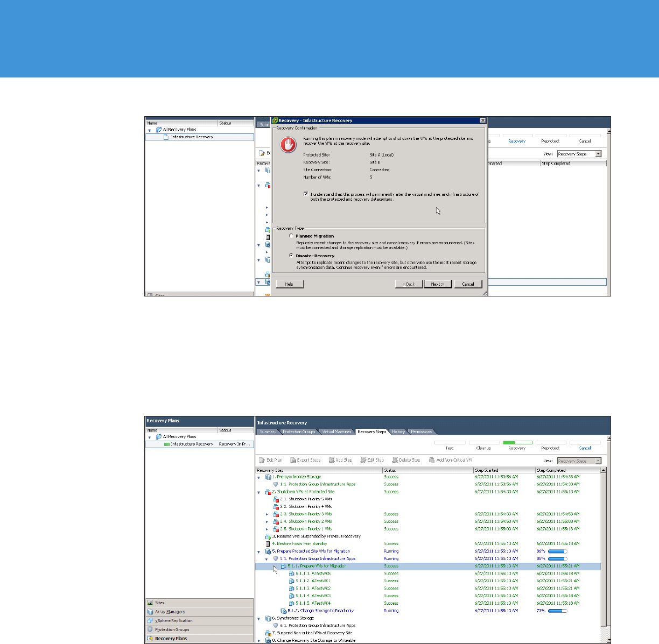The height and width of the screenshot is (644, 659).
Task: Click the Add Step toolbar icon
Action: (332, 460)
